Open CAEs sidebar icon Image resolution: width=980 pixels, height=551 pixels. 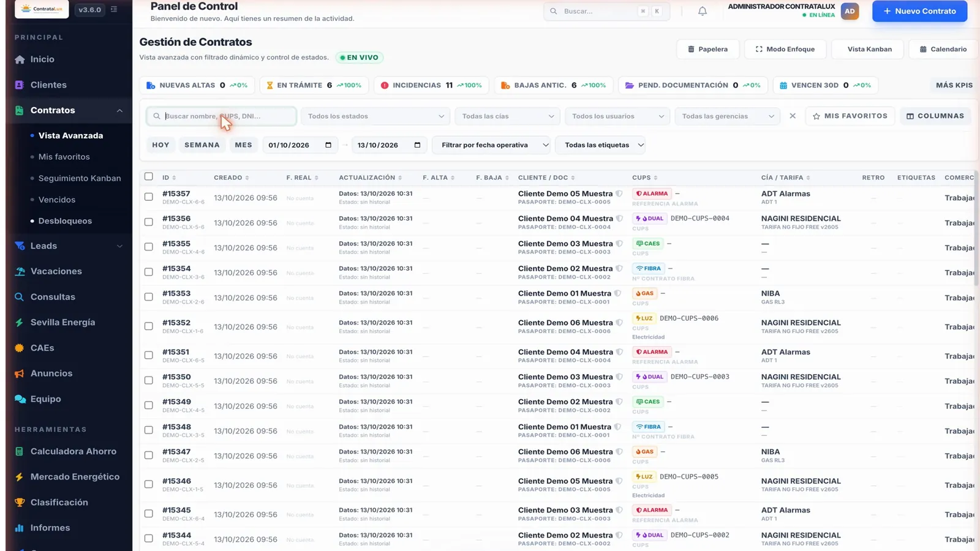pyautogui.click(x=20, y=348)
